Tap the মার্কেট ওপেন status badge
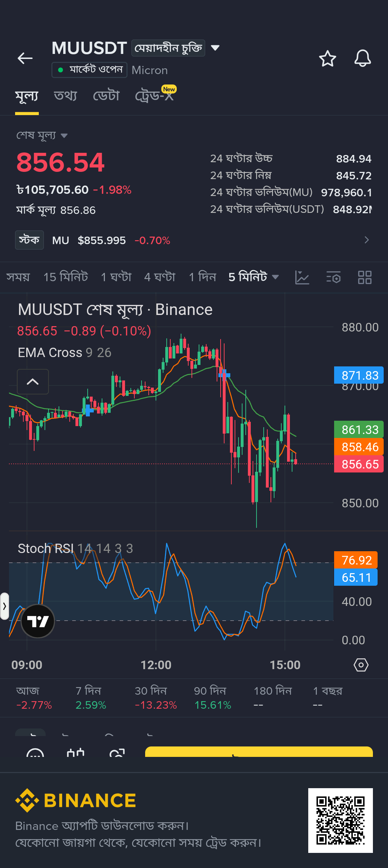The width and height of the screenshot is (388, 868). 89,69
